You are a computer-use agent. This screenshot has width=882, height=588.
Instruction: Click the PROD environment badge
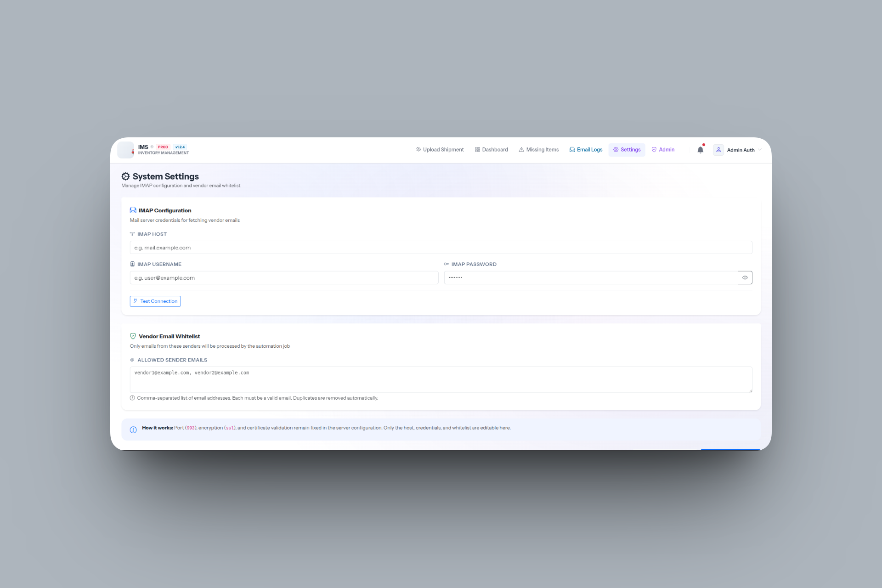(x=163, y=147)
